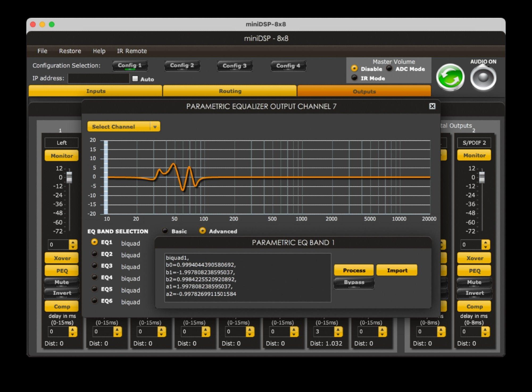
Task: Open Xover for the Left channel
Action: point(62,258)
